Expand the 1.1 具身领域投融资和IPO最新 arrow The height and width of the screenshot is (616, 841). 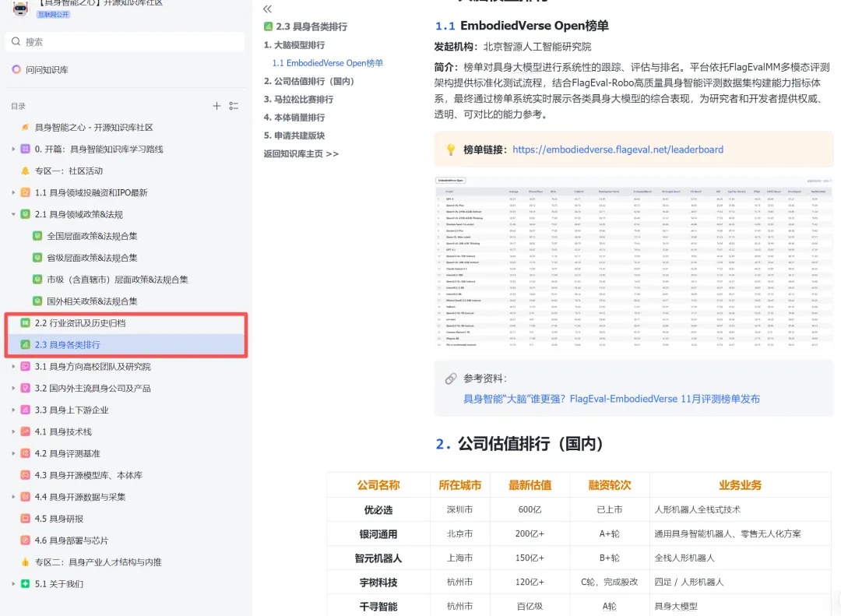13,192
